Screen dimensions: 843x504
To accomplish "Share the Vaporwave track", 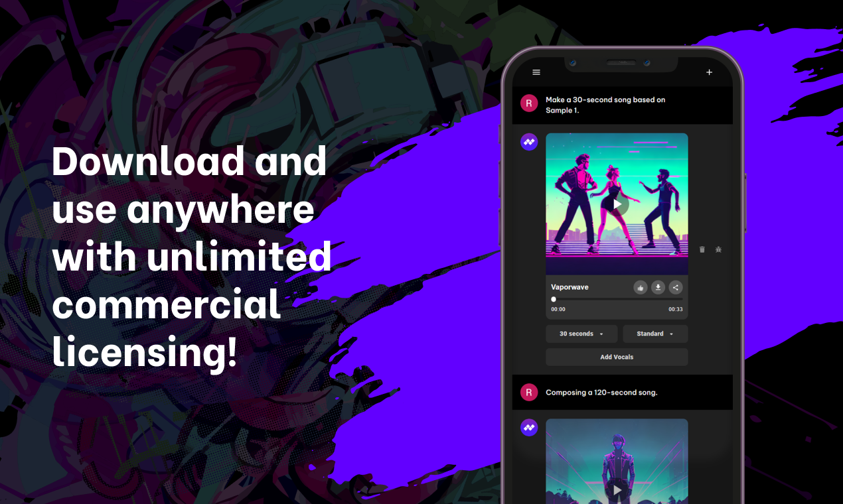I will click(676, 287).
